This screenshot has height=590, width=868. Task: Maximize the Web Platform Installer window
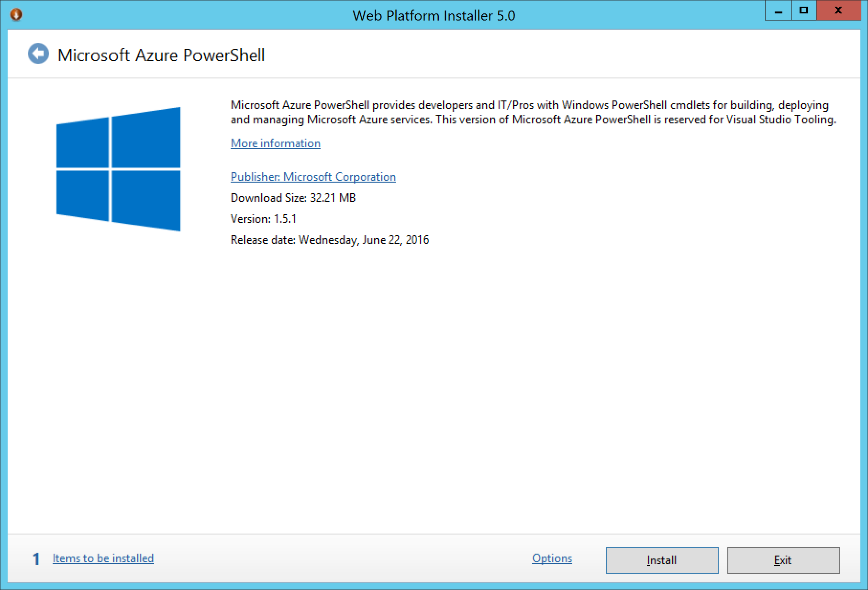pyautogui.click(x=804, y=11)
